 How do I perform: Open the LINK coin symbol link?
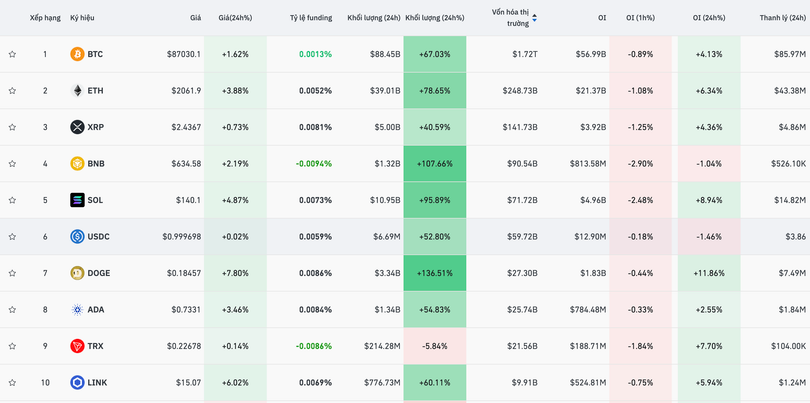tap(97, 383)
